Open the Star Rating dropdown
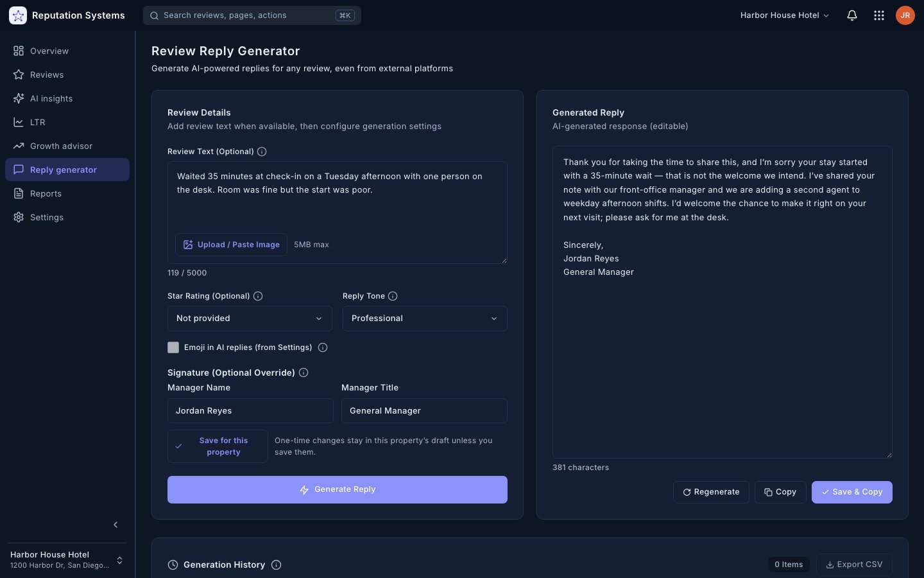The width and height of the screenshot is (924, 578). pyautogui.click(x=250, y=319)
